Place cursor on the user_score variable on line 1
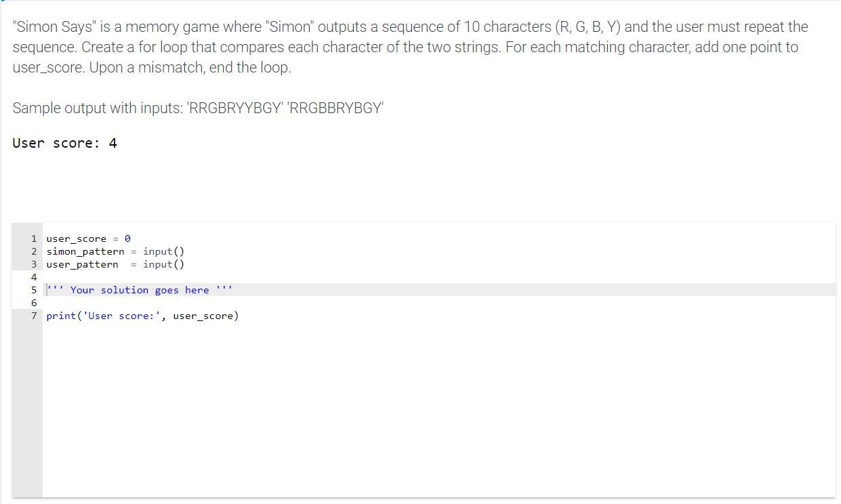This screenshot has height=504, width=841. 76,238
